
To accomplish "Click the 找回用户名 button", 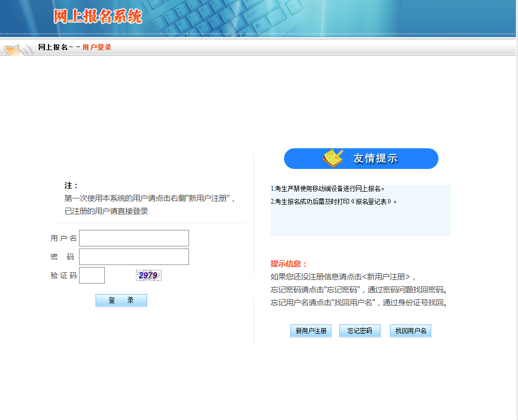I will [411, 331].
